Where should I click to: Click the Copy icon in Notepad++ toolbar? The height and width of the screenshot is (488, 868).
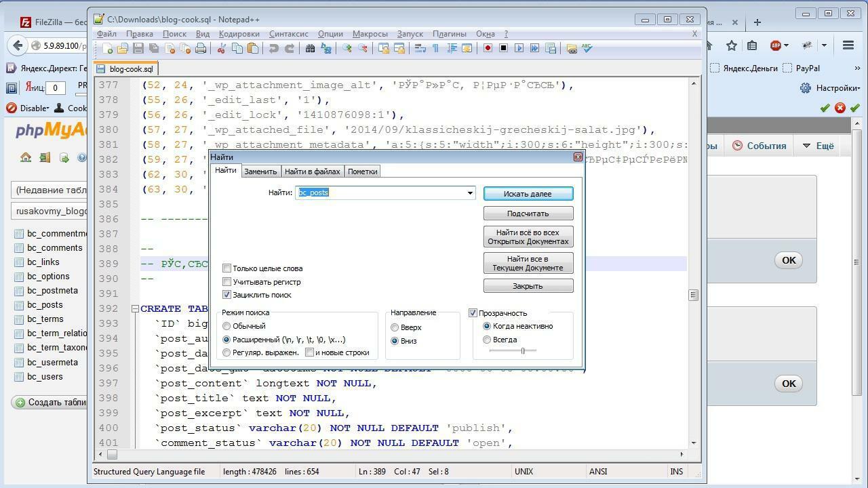coord(237,48)
